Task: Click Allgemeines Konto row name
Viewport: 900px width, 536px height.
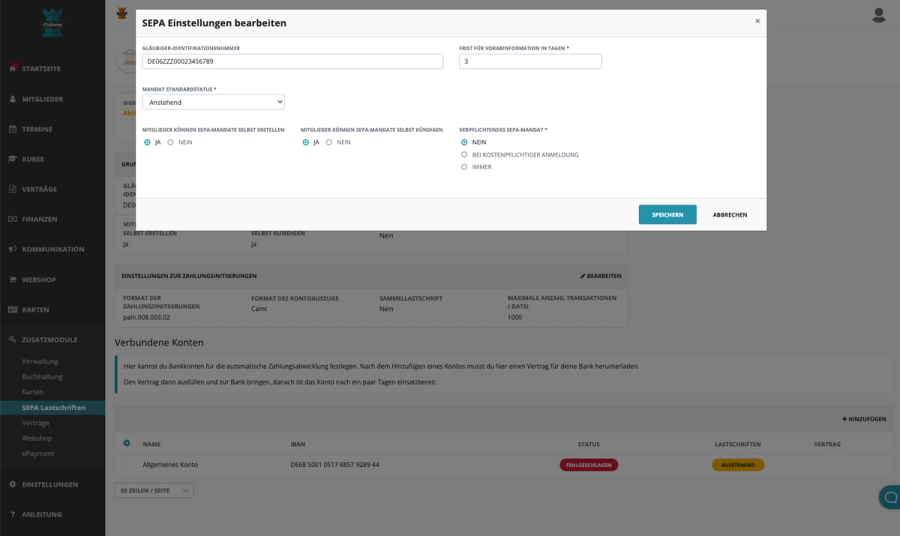Action: coord(170,465)
